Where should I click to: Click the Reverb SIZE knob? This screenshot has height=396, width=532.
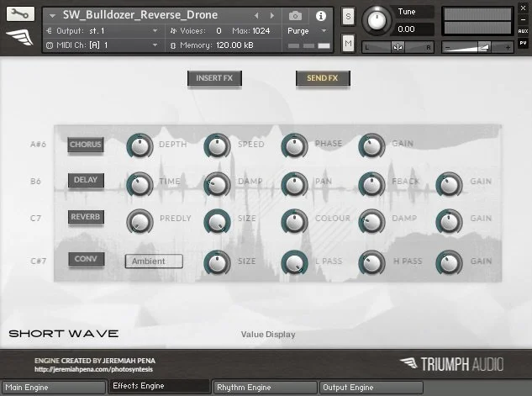[x=217, y=221]
